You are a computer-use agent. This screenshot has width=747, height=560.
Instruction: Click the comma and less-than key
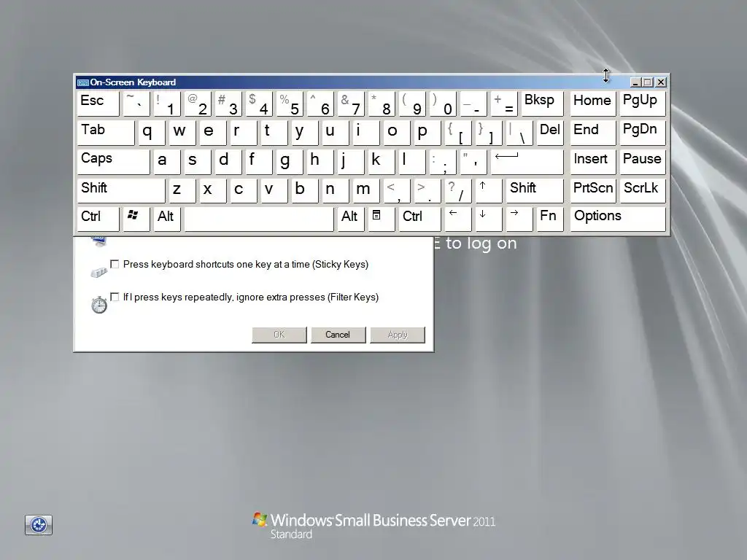[396, 190]
